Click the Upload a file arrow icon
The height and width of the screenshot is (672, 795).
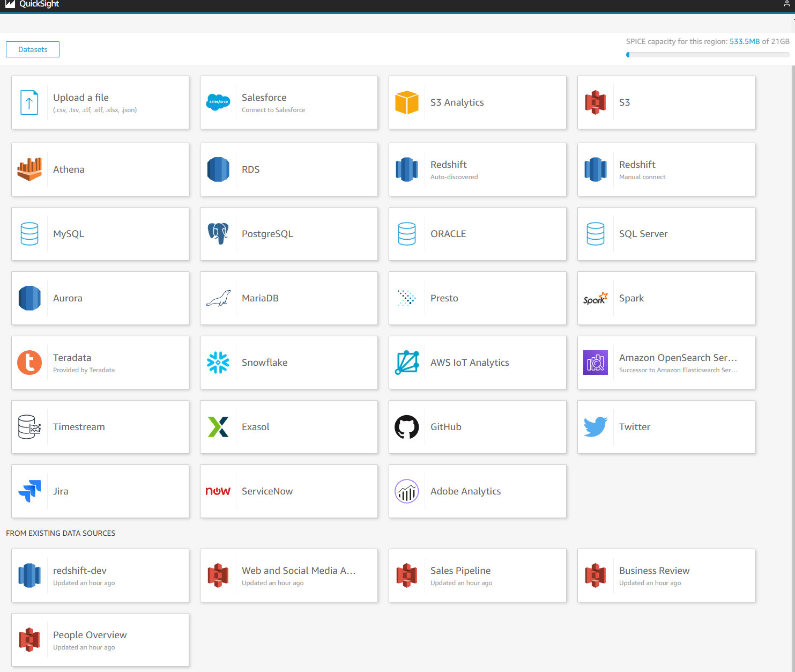pyautogui.click(x=29, y=102)
